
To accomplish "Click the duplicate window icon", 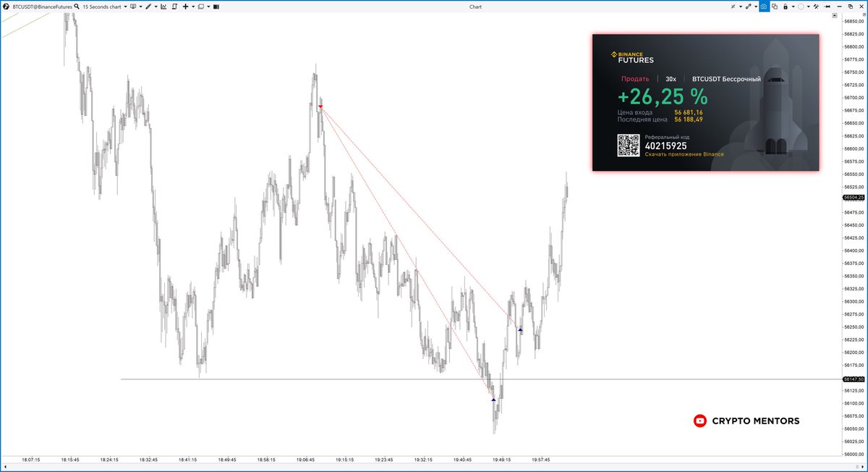I will point(775,7).
